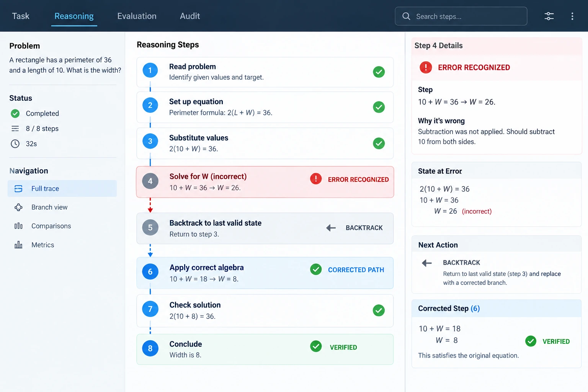Click the checkmark on Substitute values step
The width and height of the screenshot is (588, 392).
379,143
